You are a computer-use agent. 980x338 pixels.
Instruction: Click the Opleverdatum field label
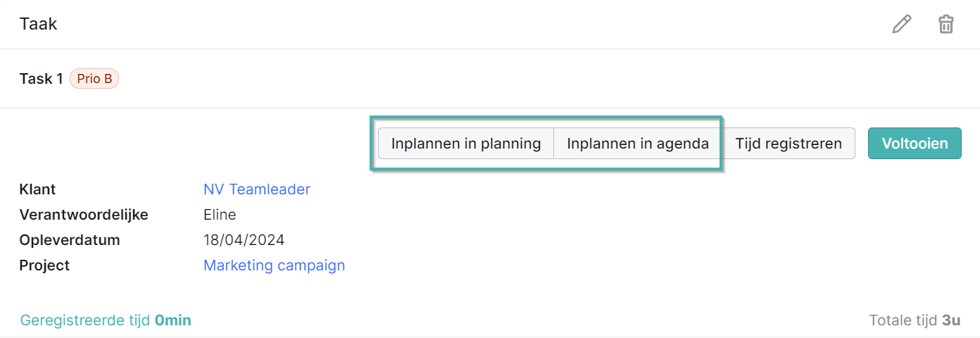pos(70,240)
